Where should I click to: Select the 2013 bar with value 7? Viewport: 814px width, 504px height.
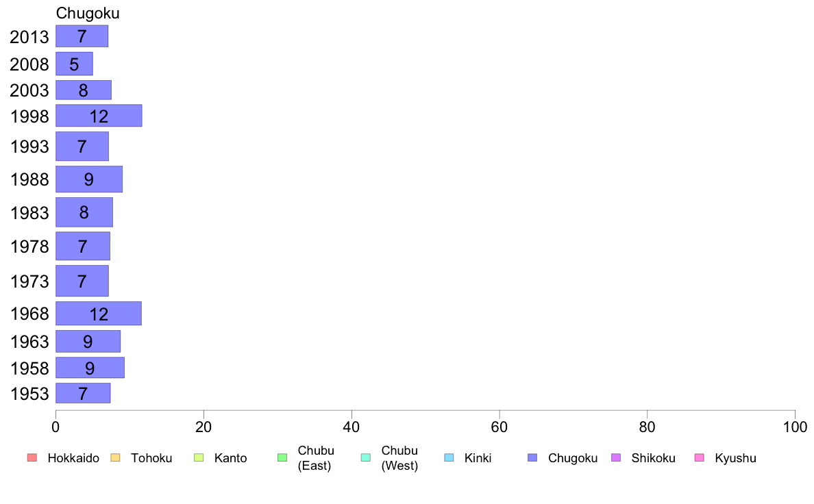click(x=82, y=36)
